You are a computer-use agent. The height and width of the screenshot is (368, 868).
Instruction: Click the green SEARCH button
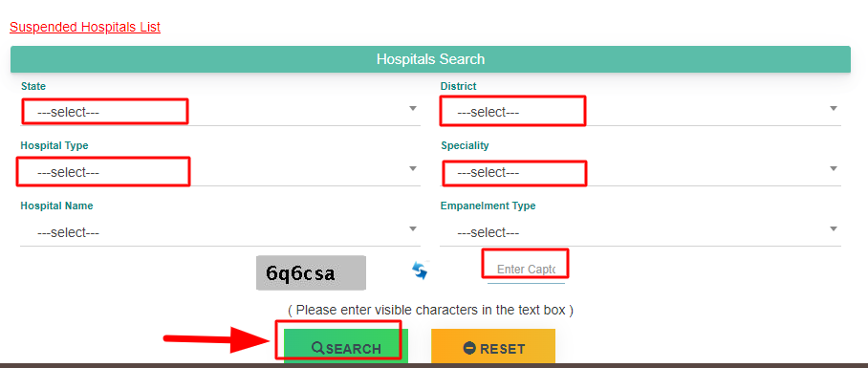tap(346, 347)
